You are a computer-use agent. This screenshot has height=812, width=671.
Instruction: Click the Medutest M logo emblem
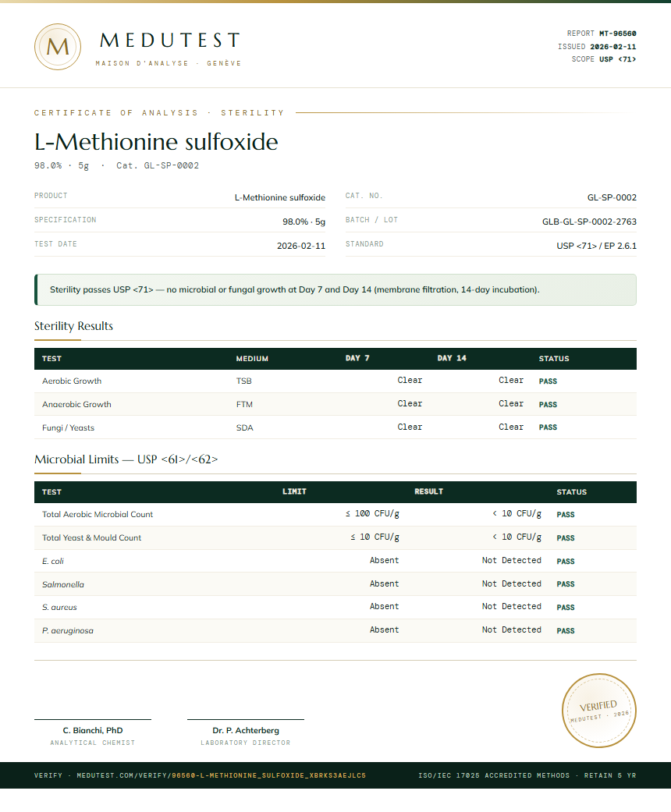tap(58, 47)
